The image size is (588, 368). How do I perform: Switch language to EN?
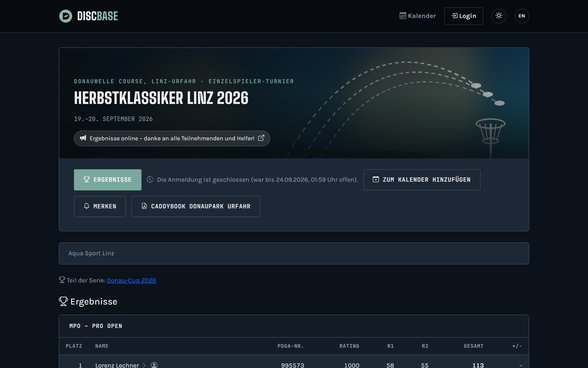coord(521,16)
